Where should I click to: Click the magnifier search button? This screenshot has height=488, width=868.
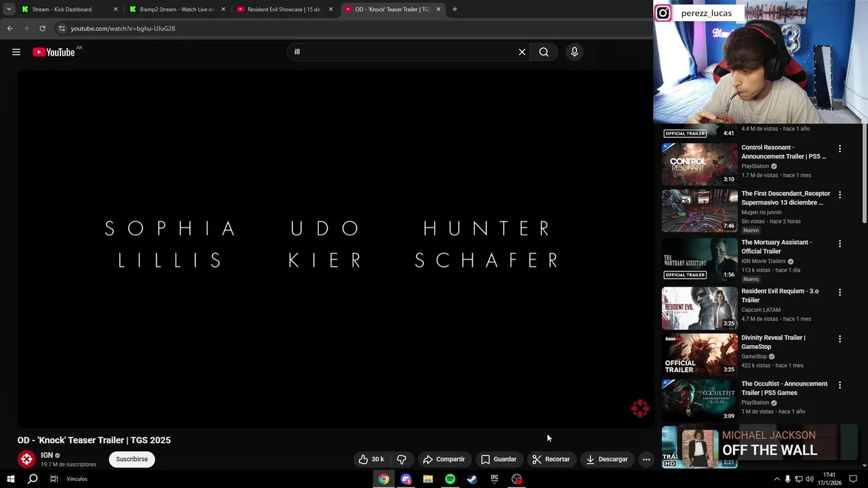pyautogui.click(x=544, y=52)
